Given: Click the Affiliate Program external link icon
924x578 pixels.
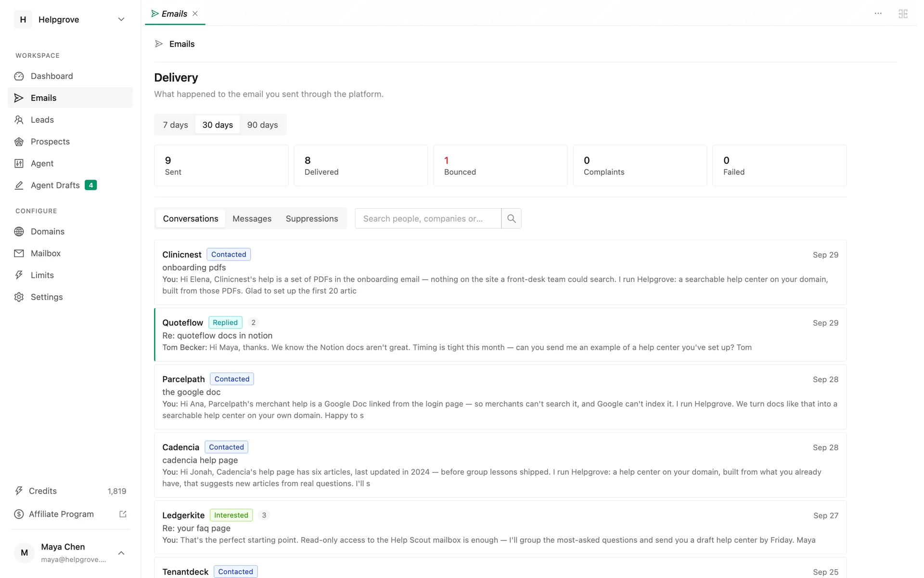Looking at the screenshot, I should click(123, 514).
